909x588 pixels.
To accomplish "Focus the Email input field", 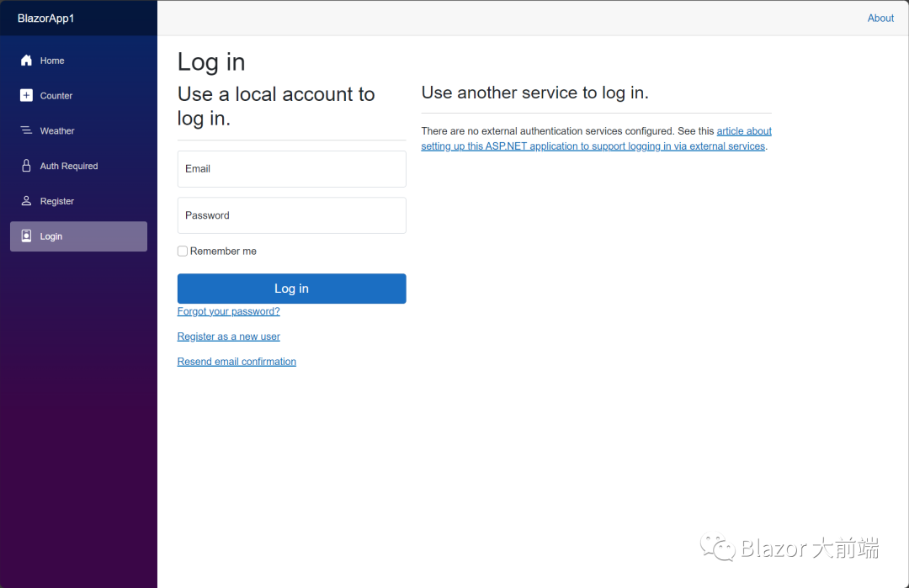I will point(291,169).
